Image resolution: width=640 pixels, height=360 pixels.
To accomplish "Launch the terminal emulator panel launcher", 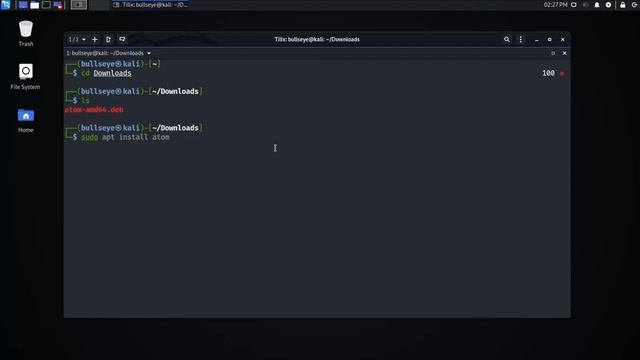I will (46, 5).
